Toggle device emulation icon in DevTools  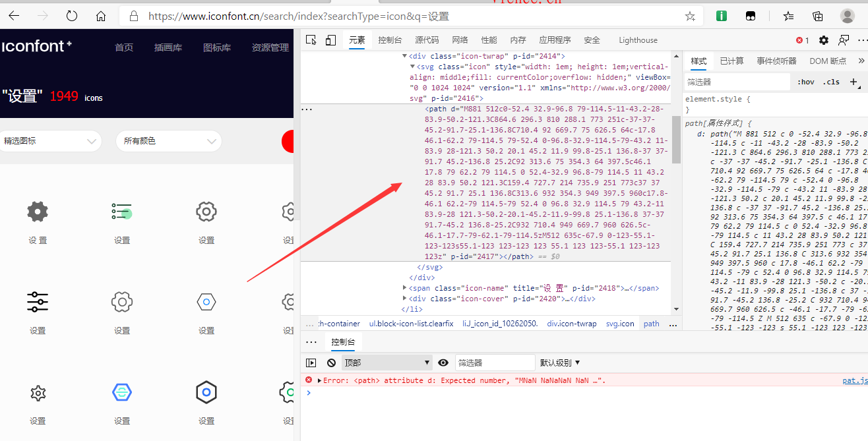tap(330, 40)
